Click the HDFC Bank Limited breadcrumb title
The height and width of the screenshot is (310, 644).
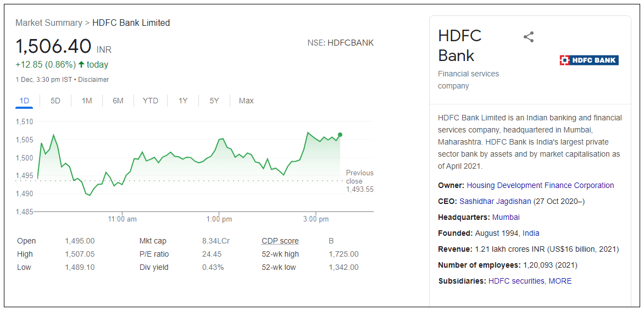131,23
